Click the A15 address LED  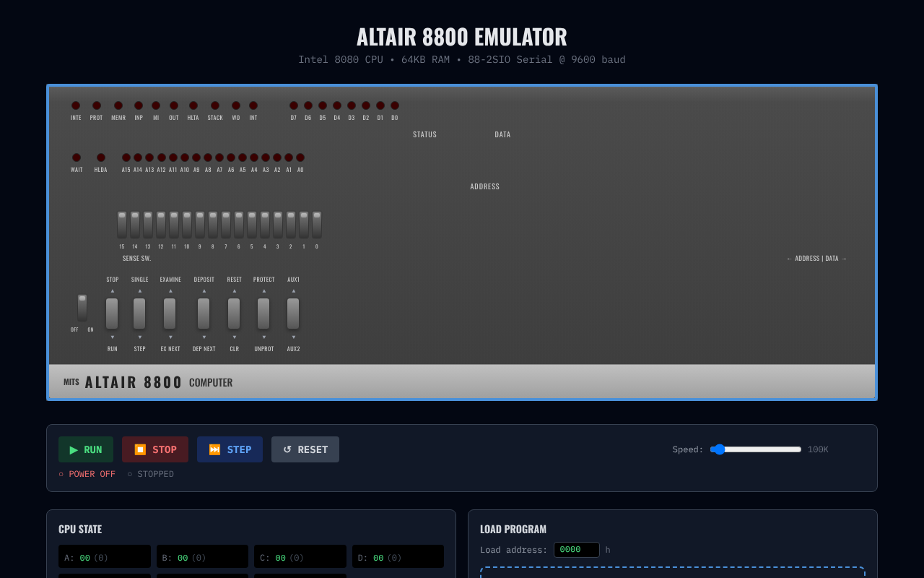[126, 158]
